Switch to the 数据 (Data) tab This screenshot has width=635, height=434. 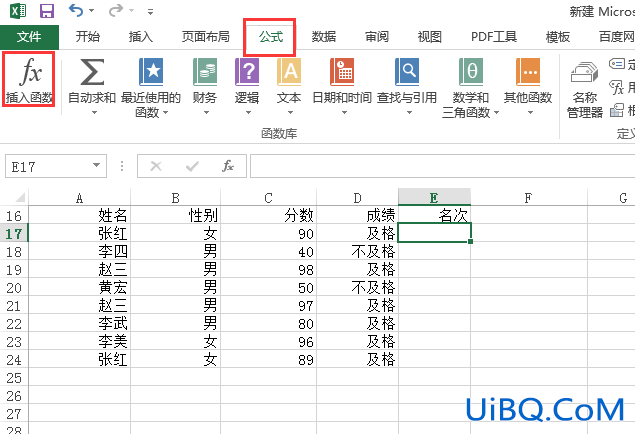click(x=324, y=37)
